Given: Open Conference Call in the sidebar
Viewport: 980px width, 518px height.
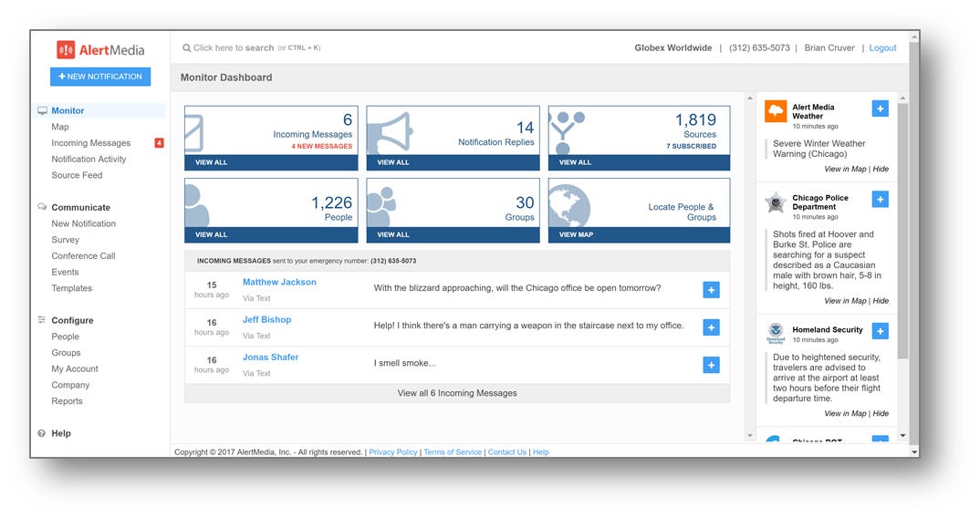Looking at the screenshot, I should [83, 256].
